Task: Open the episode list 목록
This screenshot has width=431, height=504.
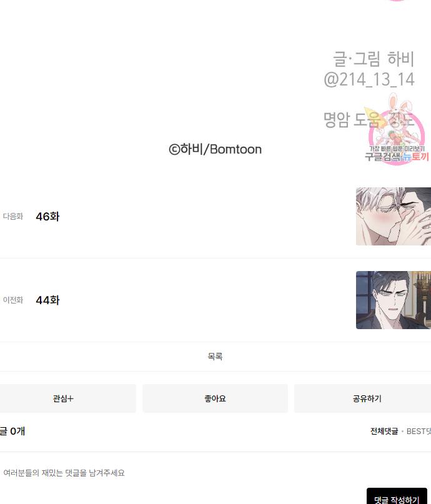Action: (215, 356)
